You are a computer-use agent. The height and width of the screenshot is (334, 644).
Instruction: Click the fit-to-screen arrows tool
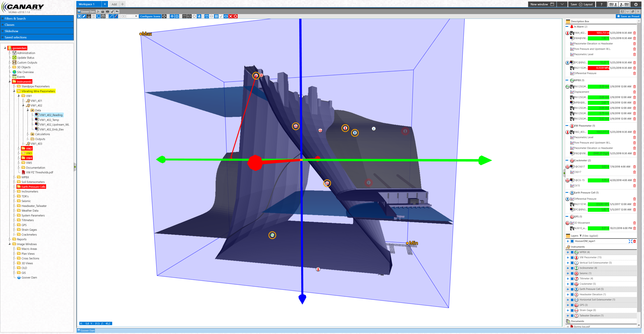(x=79, y=16)
